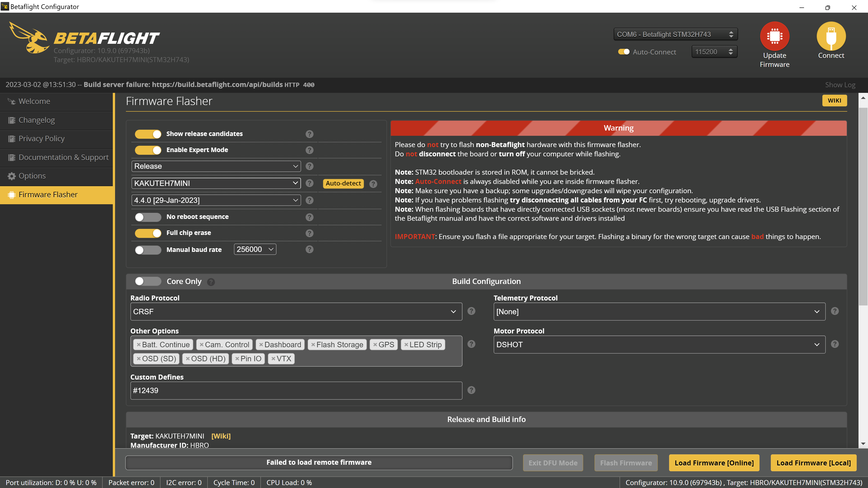Open the Options sidebar tab
Viewport: 868px width, 488px height.
point(32,176)
